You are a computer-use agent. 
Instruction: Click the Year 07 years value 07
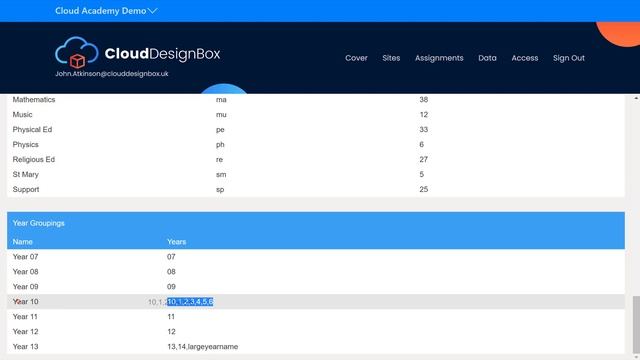point(171,257)
